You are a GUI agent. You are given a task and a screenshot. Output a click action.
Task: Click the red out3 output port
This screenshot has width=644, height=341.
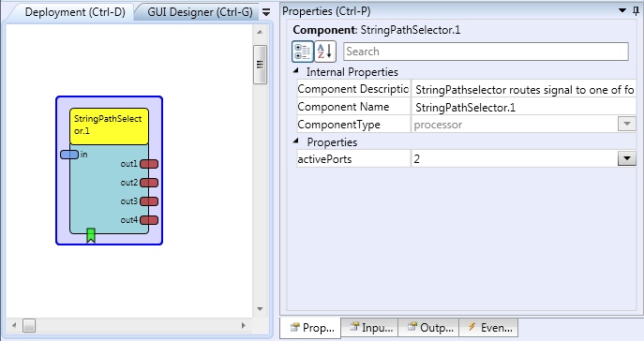point(149,201)
